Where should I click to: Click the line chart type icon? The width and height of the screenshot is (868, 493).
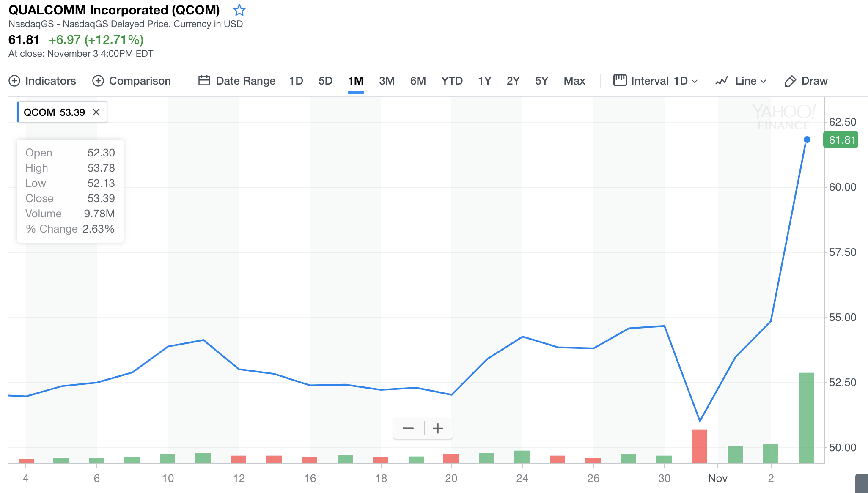click(x=722, y=80)
